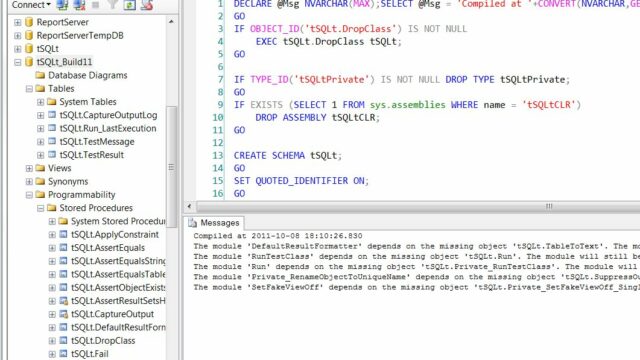640x360 pixels.
Task: Click the tSQLt.ApplyConstraint procedure icon
Action: 63,234
